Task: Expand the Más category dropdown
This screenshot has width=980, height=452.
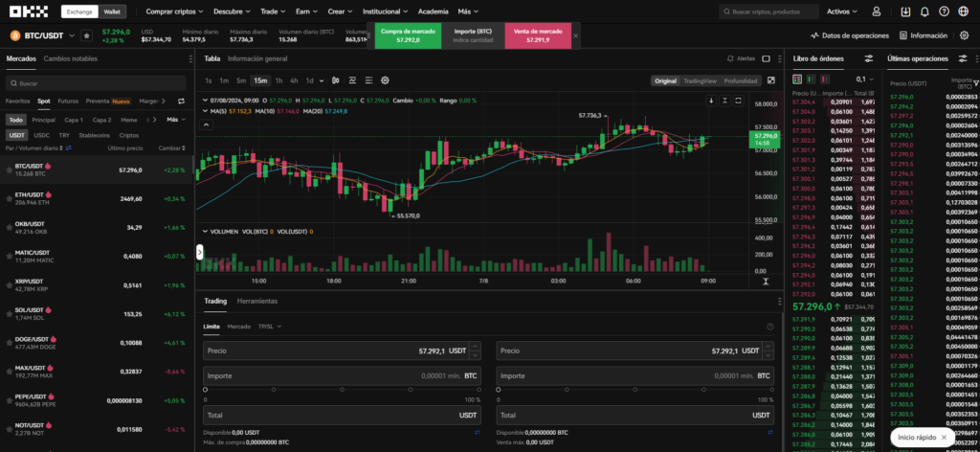Action: (x=176, y=120)
